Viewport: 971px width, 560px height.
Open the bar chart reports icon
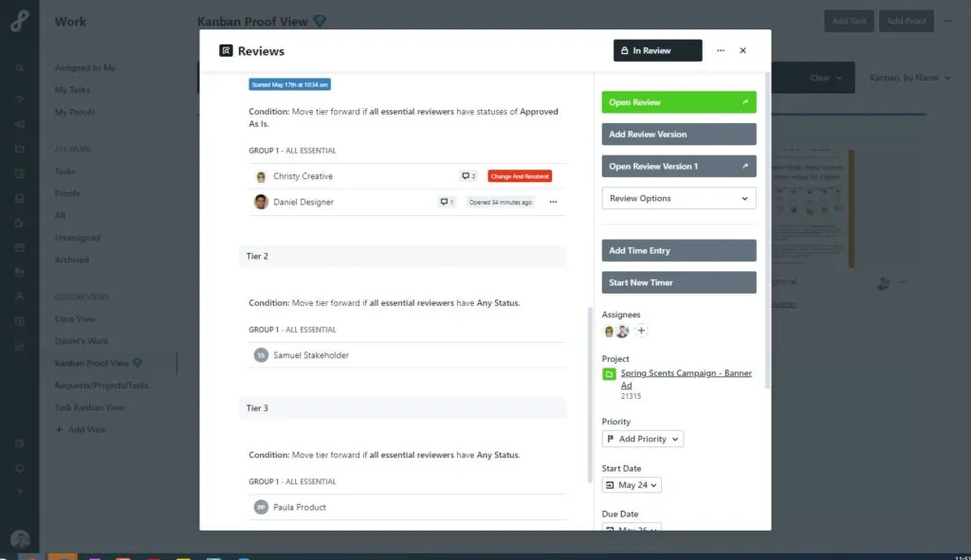[20, 347]
